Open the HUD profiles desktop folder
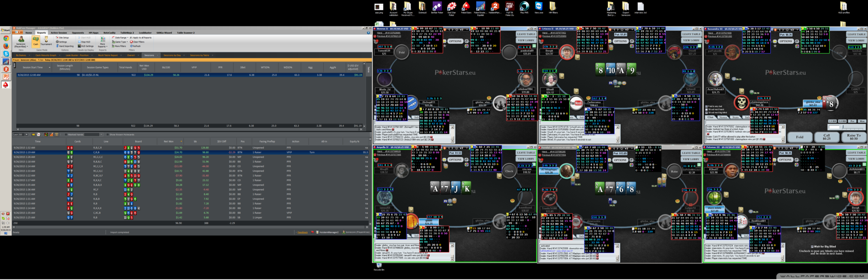This screenshot has height=280, width=868. click(x=844, y=8)
